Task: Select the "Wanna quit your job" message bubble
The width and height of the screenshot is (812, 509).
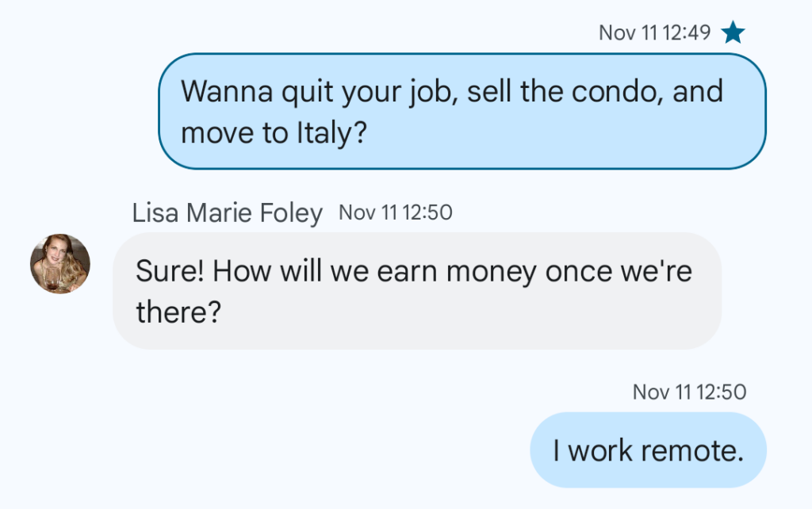Action: point(462,111)
